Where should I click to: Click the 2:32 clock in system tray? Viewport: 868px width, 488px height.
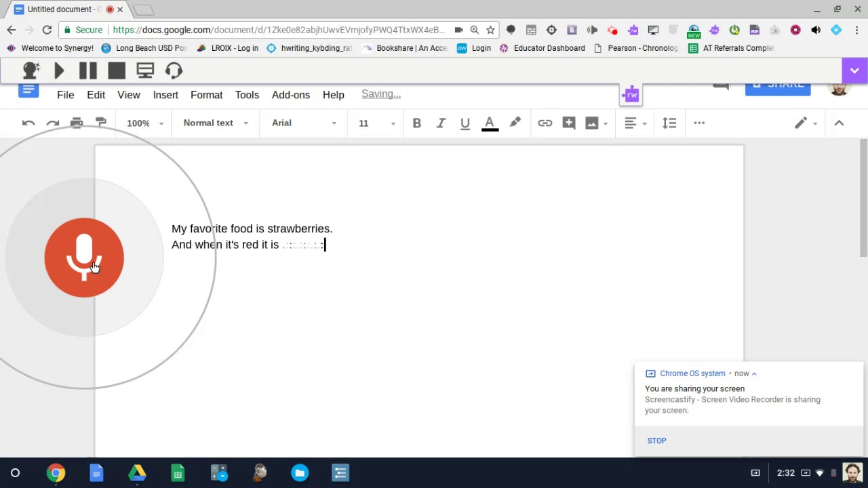coord(786,473)
